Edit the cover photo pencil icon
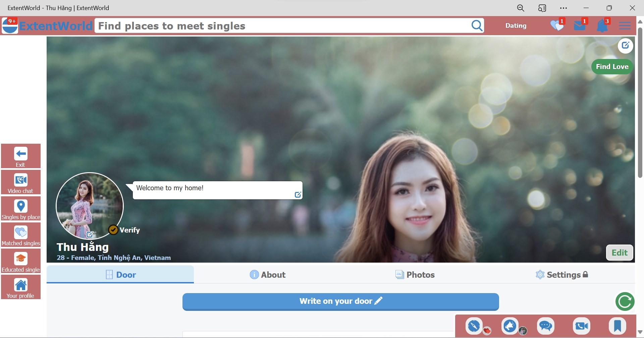 [625, 46]
